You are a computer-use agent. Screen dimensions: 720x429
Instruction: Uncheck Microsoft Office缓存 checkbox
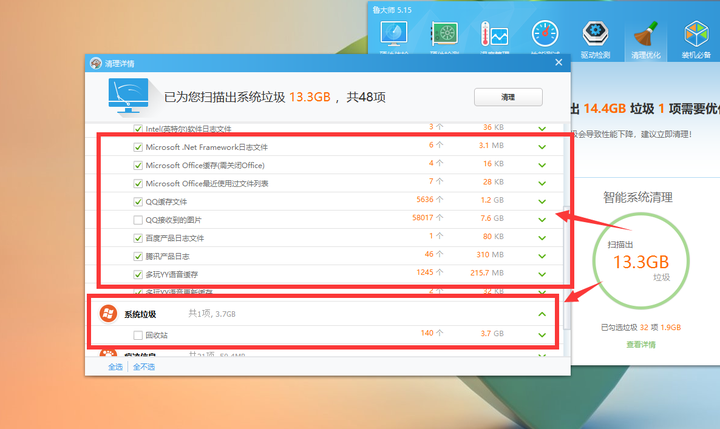tap(138, 165)
